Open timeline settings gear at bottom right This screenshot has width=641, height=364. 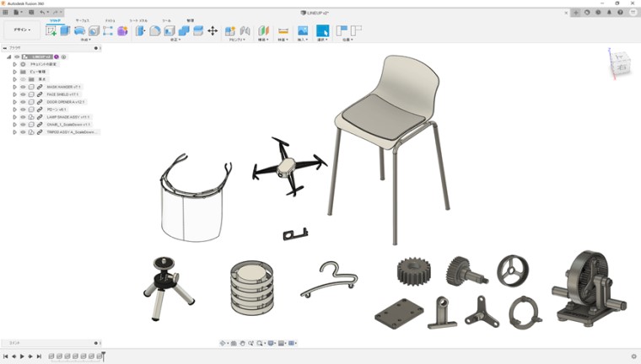point(633,356)
